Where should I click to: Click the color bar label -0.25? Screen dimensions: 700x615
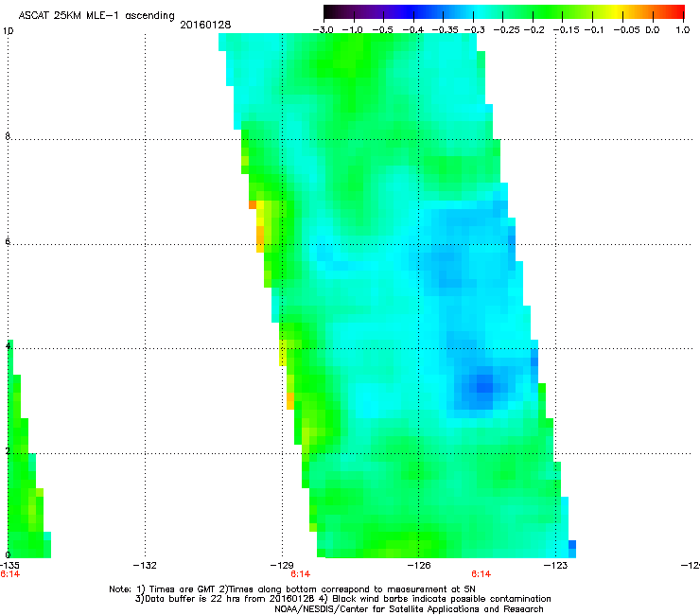(506, 30)
